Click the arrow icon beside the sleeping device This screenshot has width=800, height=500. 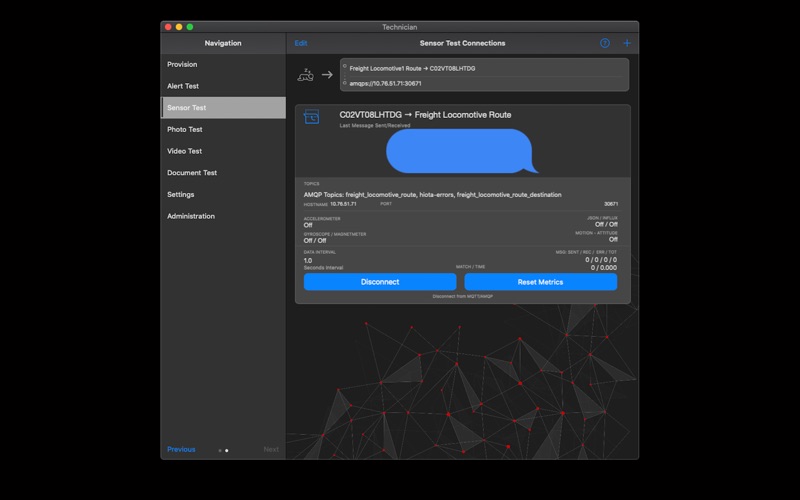tap(327, 75)
